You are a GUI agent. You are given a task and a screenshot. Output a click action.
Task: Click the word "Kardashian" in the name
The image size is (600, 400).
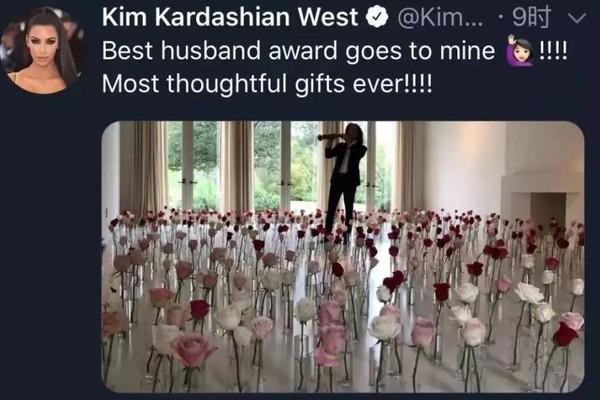pyautogui.click(x=222, y=17)
